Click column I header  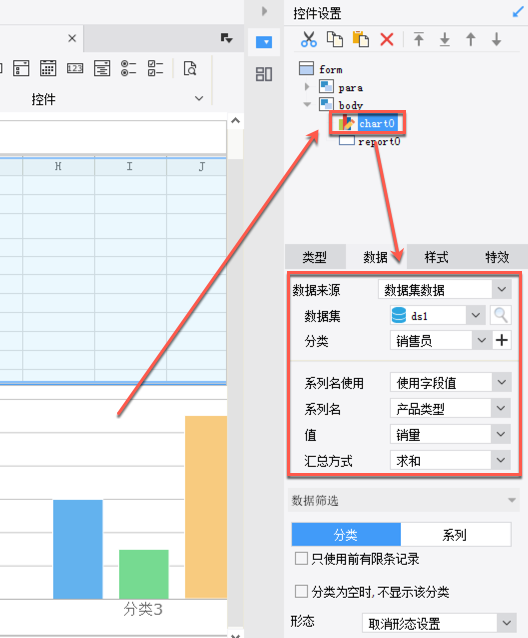130,166
